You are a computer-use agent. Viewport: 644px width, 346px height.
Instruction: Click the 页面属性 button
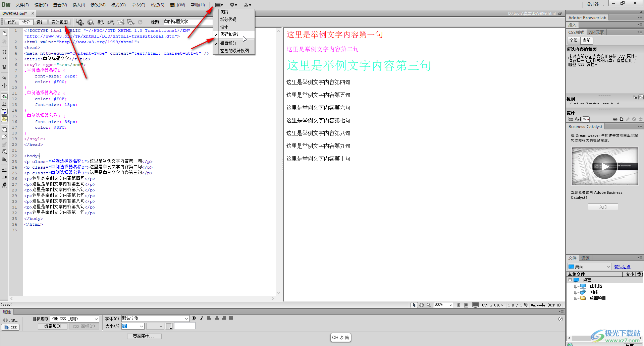point(144,336)
